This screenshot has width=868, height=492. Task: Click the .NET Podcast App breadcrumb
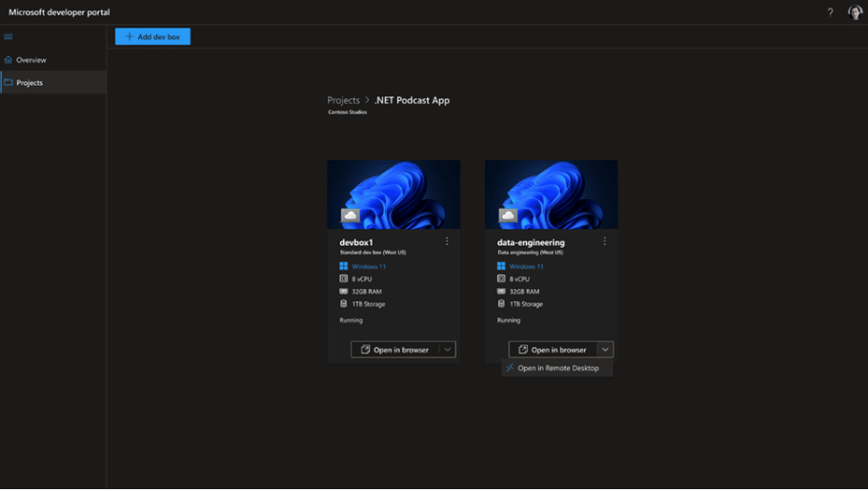click(412, 100)
